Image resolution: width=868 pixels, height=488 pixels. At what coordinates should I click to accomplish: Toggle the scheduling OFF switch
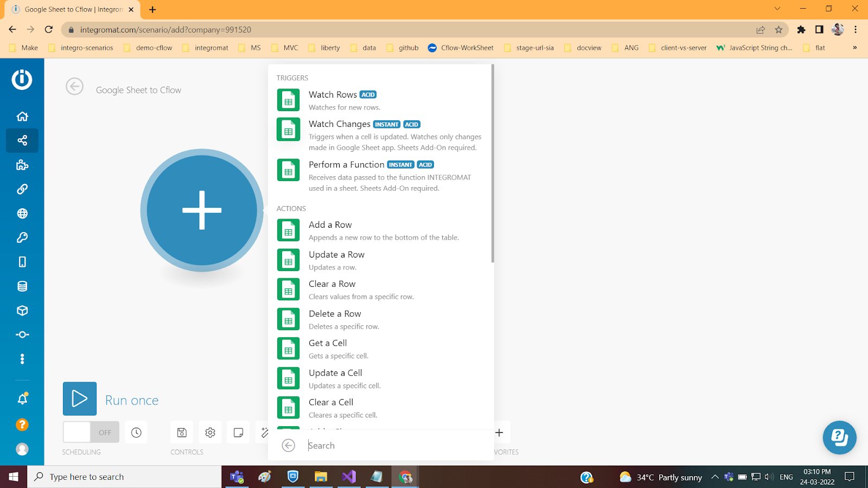point(91,432)
